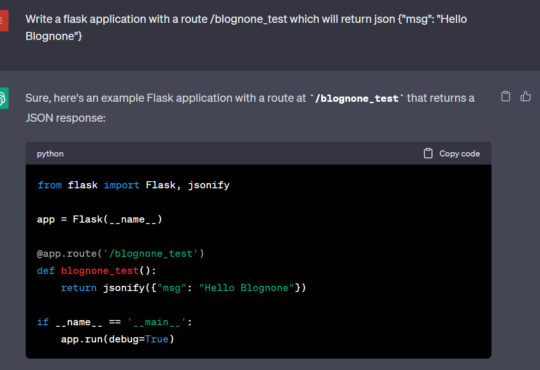The image size is (540, 370).
Task: Click the 'def blognone_test():' line
Action: [x=96, y=271]
